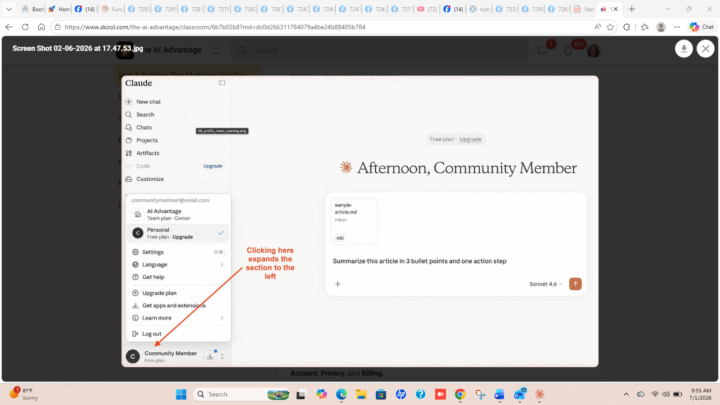Download the Screen Shot image from the viewer

coord(684,49)
